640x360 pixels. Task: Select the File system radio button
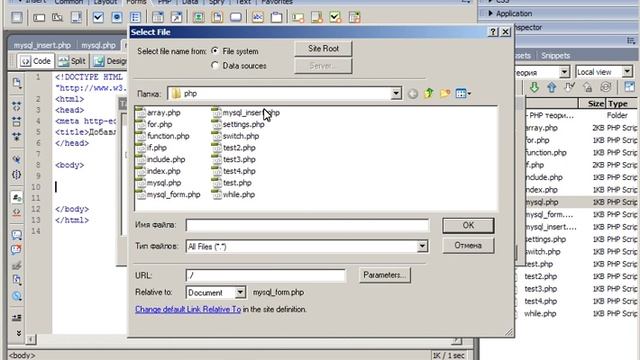215,51
